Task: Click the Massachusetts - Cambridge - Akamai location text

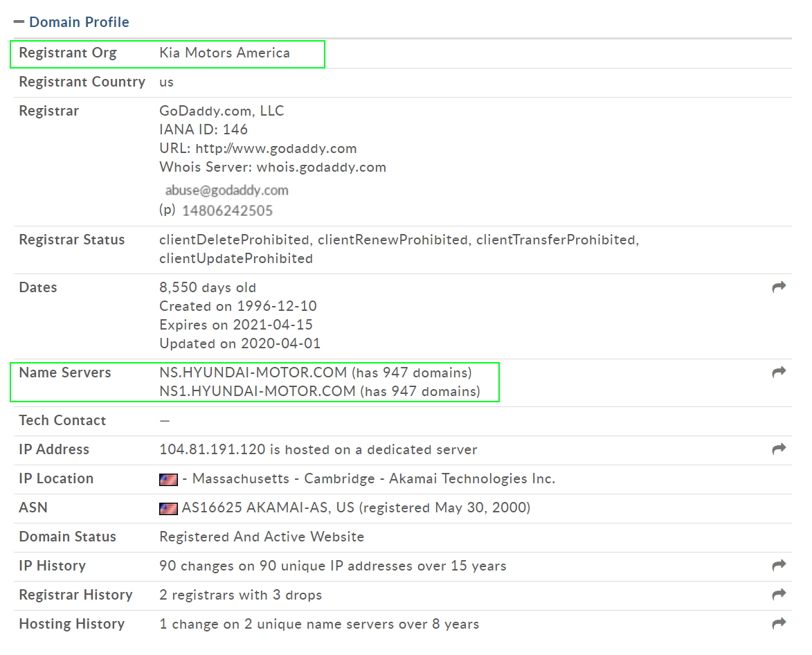Action: coord(373,478)
